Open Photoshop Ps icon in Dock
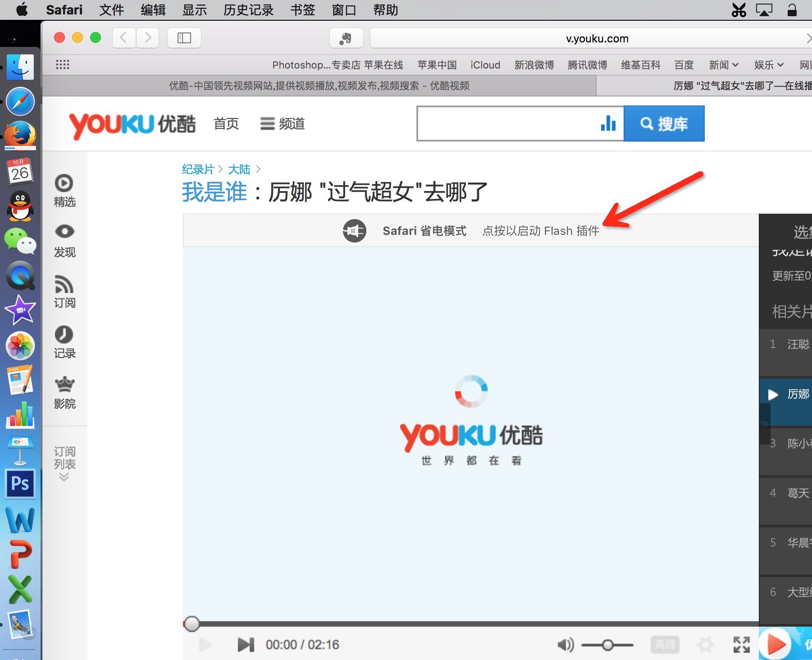 (x=20, y=484)
